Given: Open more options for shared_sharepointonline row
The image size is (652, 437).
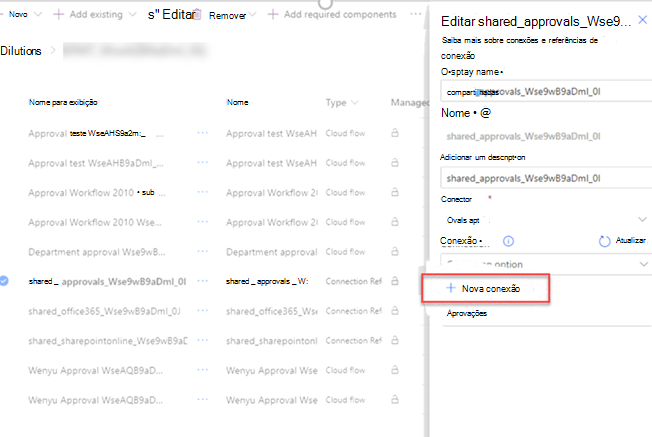Looking at the screenshot, I should [203, 340].
